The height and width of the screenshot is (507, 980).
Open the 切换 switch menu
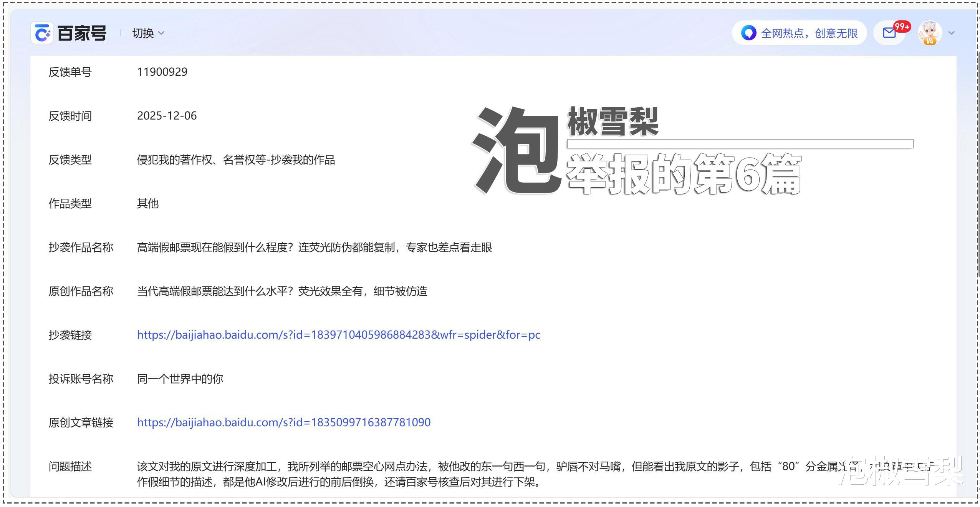pos(143,33)
